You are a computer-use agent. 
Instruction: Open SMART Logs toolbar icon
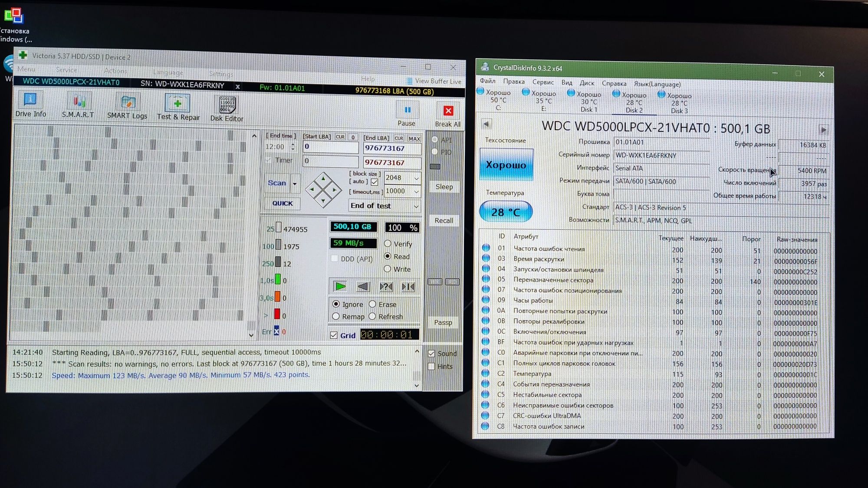coord(127,107)
